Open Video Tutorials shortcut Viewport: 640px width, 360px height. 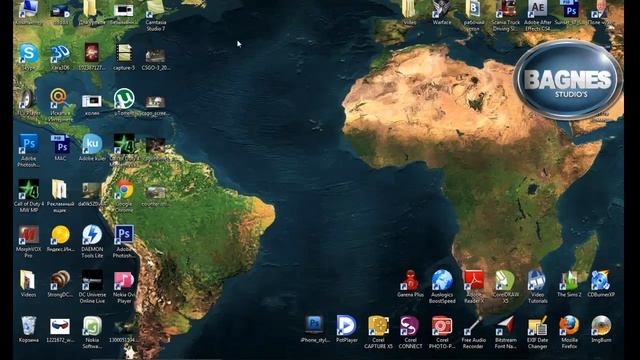(x=537, y=280)
